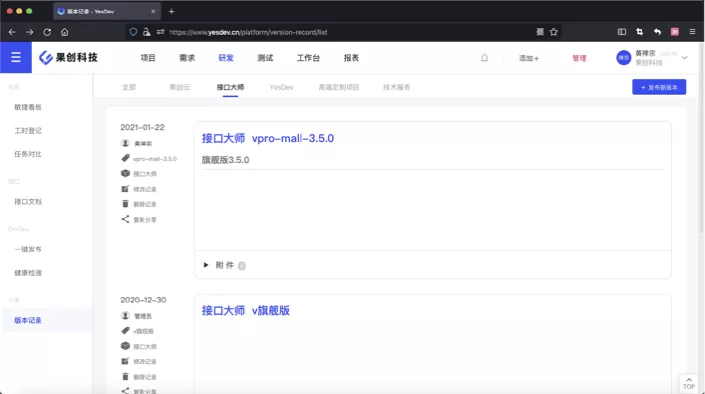Open 接口文档 in the sidebar

[28, 201]
